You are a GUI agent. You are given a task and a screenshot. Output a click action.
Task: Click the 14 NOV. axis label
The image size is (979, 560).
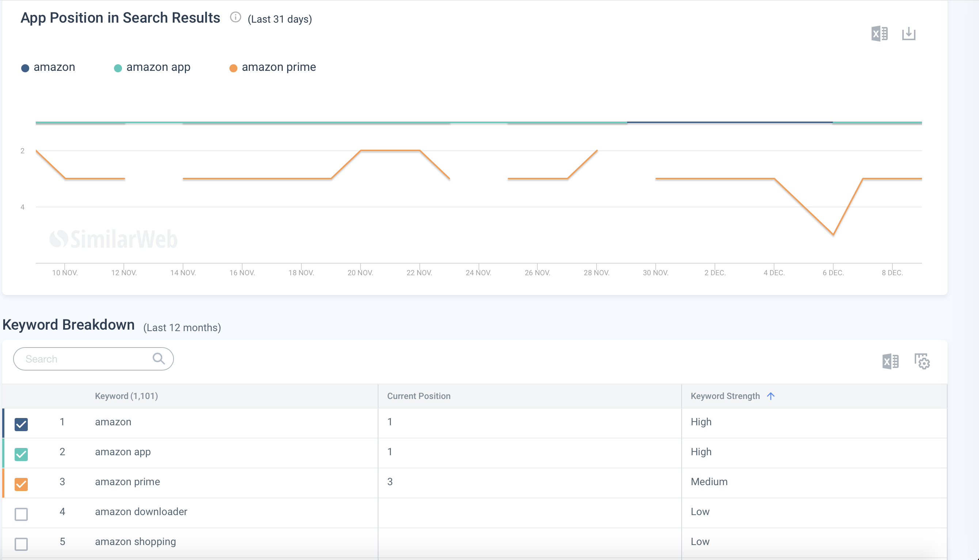click(x=183, y=273)
